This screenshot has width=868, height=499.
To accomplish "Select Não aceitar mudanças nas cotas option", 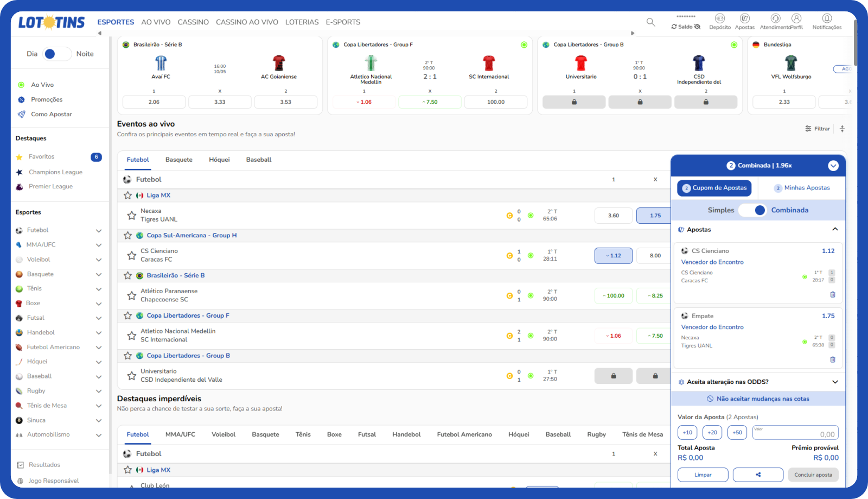I will pos(758,399).
